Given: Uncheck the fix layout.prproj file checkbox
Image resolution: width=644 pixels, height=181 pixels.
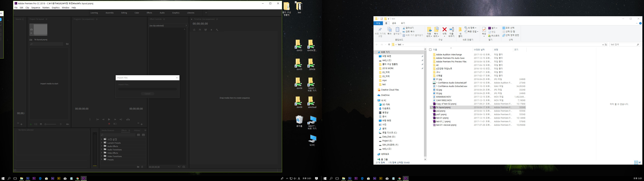Looking at the screenshot, I should pos(431,107).
